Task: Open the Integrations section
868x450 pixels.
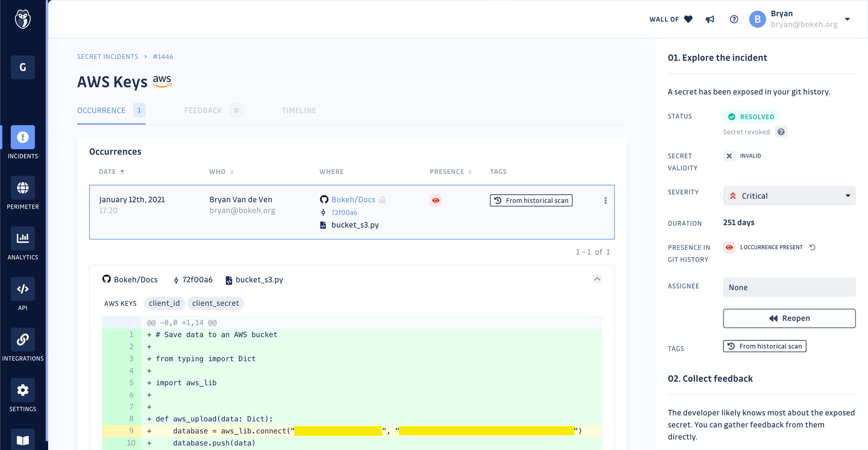Action: click(x=23, y=345)
